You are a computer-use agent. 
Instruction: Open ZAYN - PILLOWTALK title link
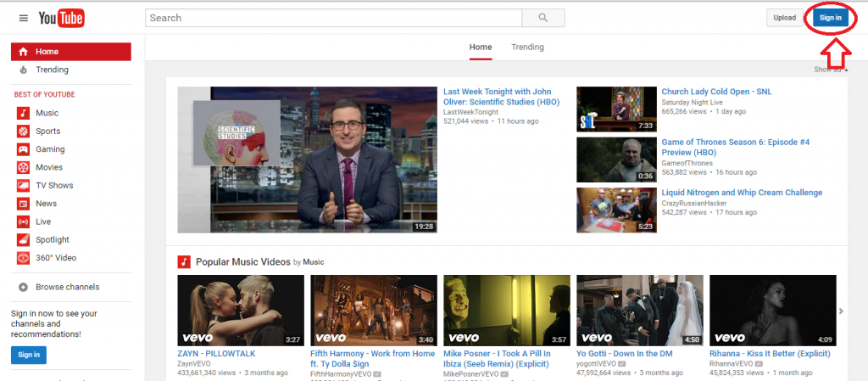tap(216, 353)
